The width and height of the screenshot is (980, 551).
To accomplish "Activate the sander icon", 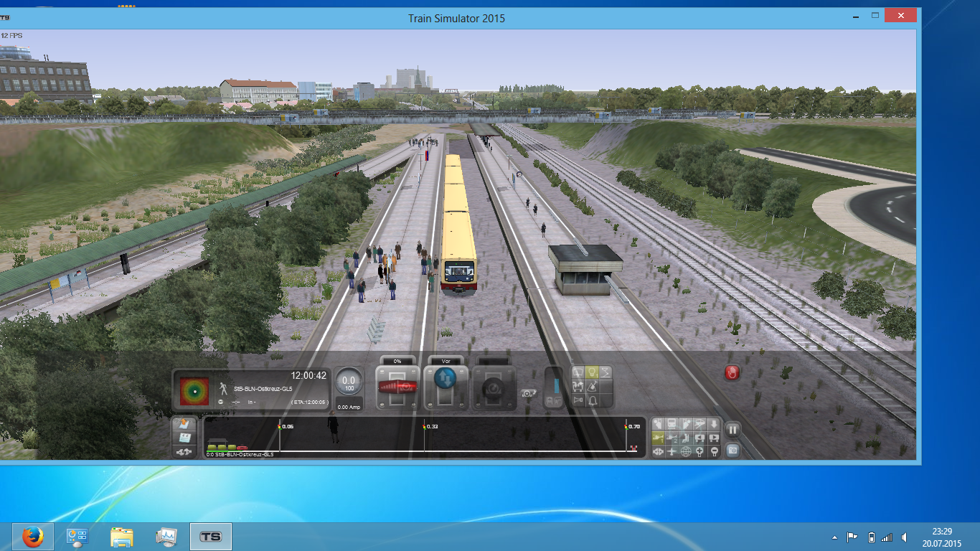I will point(593,387).
